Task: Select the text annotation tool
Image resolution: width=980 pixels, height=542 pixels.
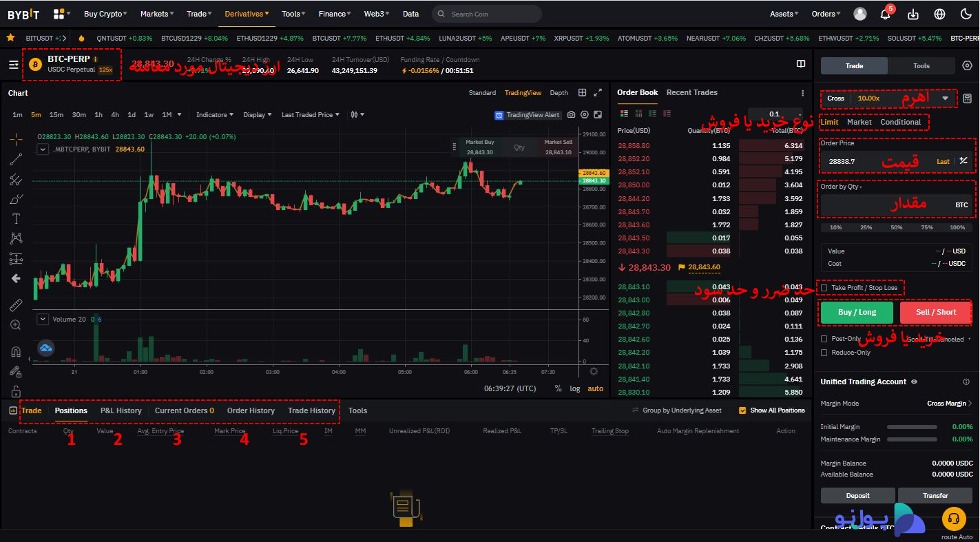Action: tap(16, 219)
